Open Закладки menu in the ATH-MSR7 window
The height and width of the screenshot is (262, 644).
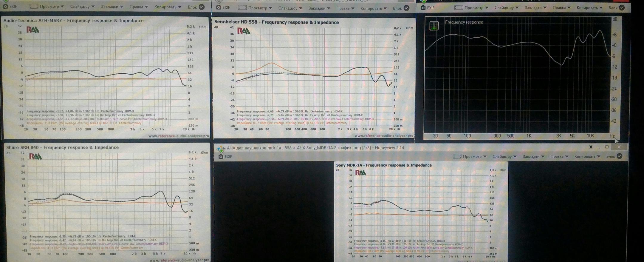(112, 7)
